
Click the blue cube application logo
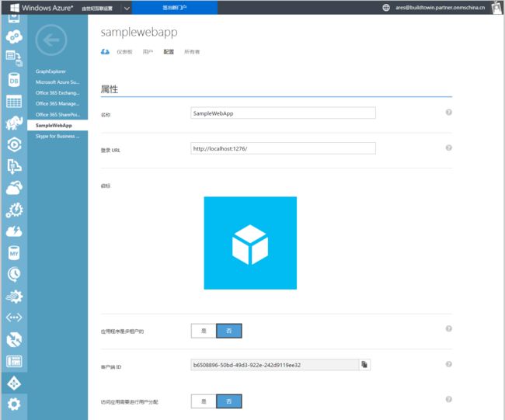point(250,243)
